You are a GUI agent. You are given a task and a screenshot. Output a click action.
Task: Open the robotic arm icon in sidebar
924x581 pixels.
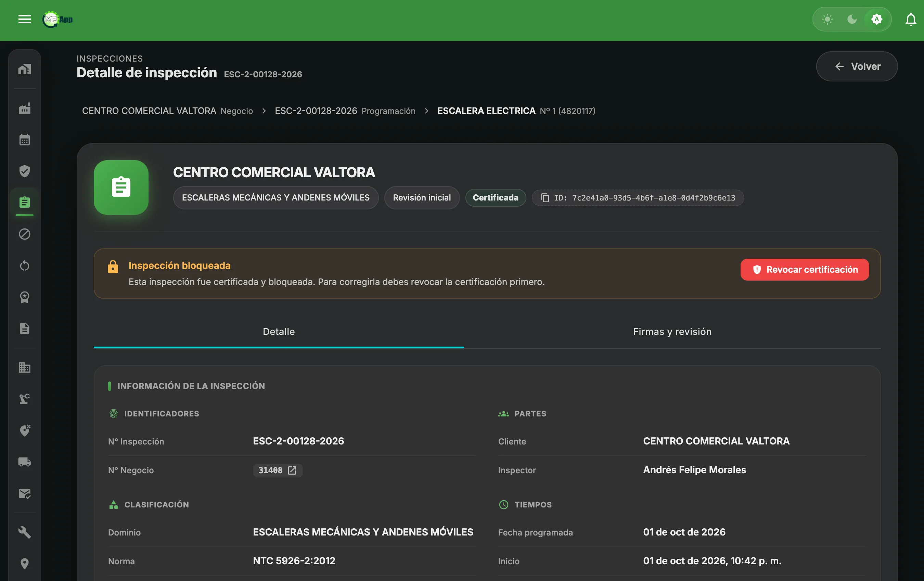[x=25, y=399]
